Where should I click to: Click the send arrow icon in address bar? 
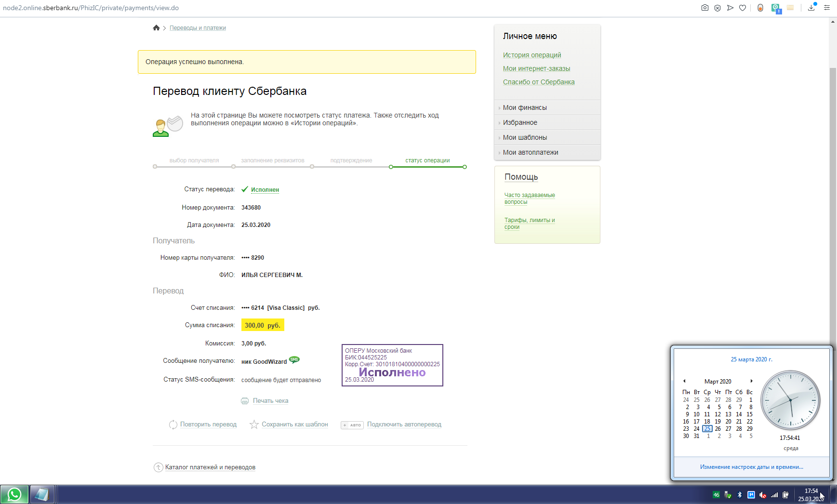click(730, 8)
